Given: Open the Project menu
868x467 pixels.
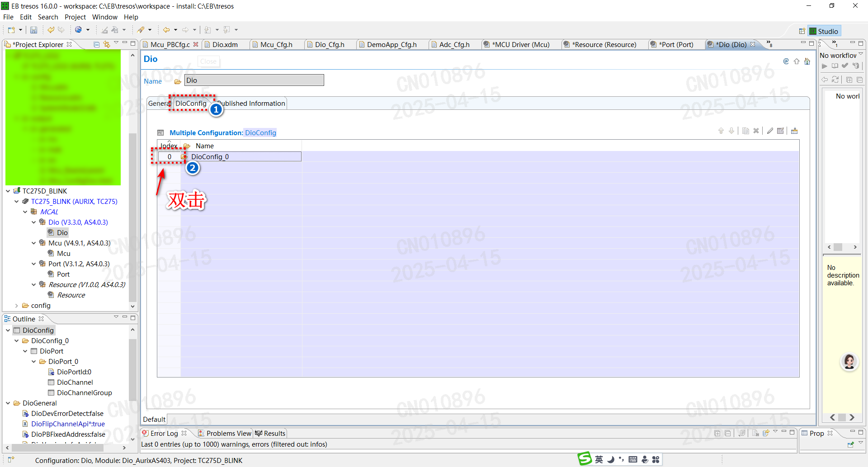Looking at the screenshot, I should (75, 17).
